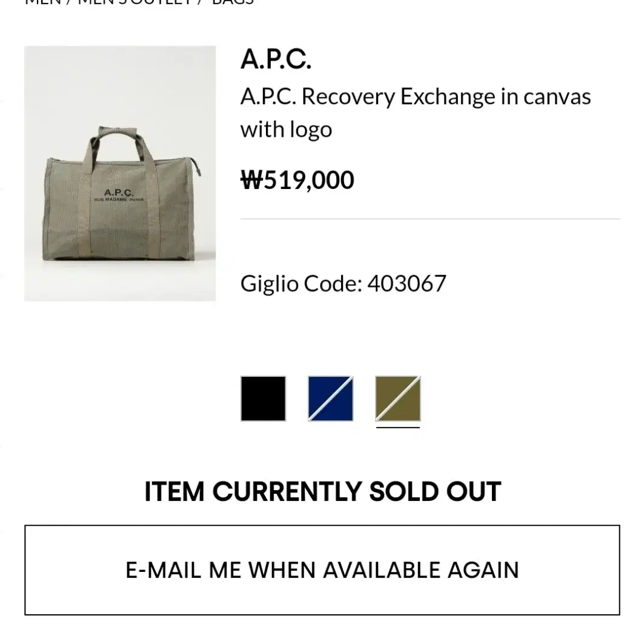This screenshot has height=644, width=644.
Task: Navigate to MEN'S OUTLET breadcrumb
Action: tap(134, 2)
